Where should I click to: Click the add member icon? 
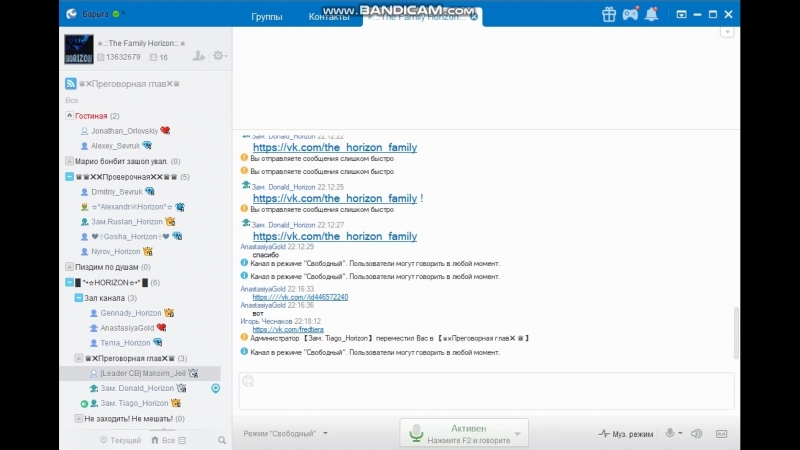click(198, 56)
